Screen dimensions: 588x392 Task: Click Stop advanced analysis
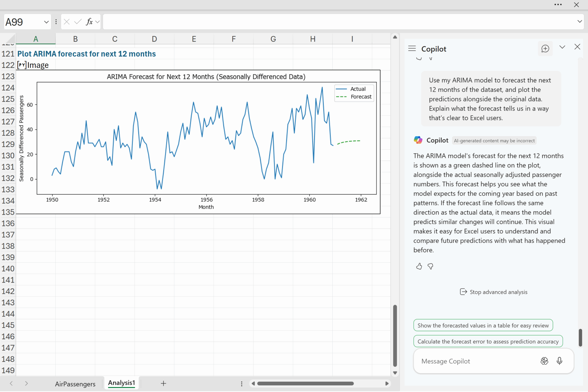click(x=494, y=292)
